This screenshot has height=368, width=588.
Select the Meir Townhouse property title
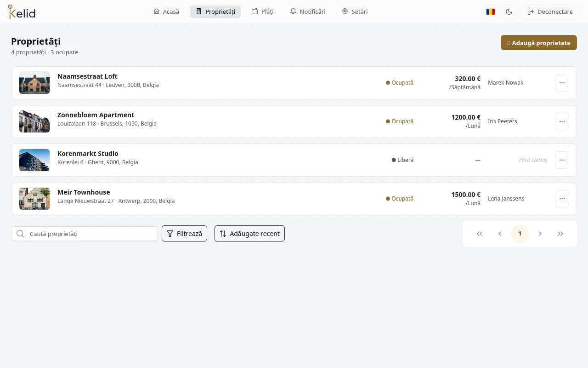84,192
